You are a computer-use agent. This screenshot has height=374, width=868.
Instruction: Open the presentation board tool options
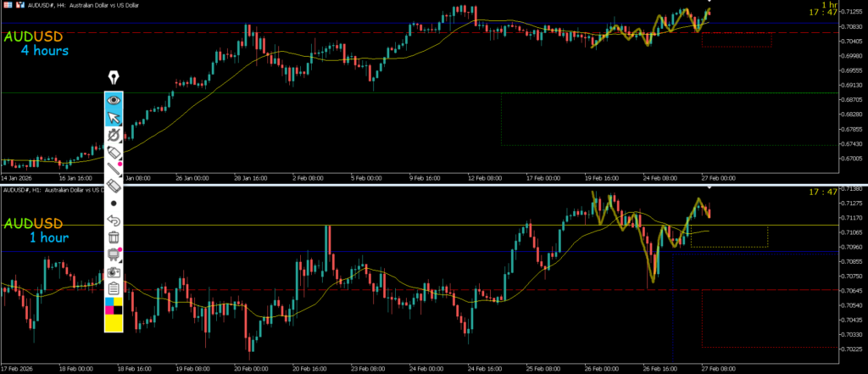click(x=114, y=254)
